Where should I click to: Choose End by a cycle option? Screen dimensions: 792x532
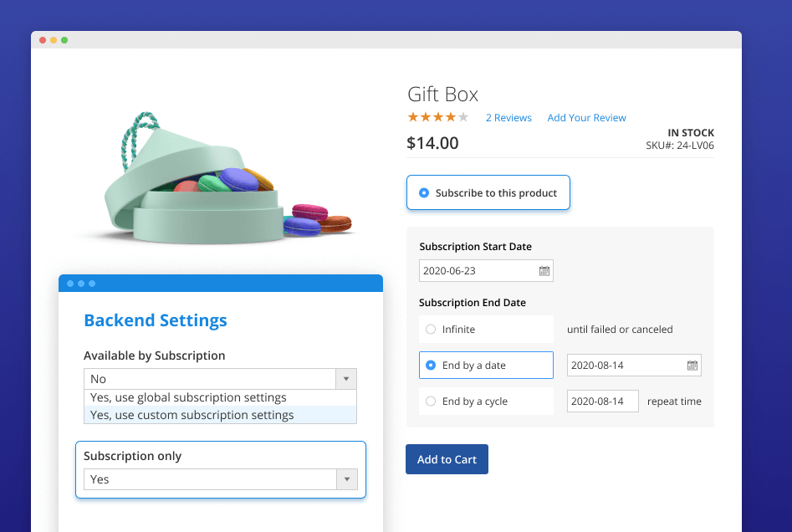click(x=431, y=402)
